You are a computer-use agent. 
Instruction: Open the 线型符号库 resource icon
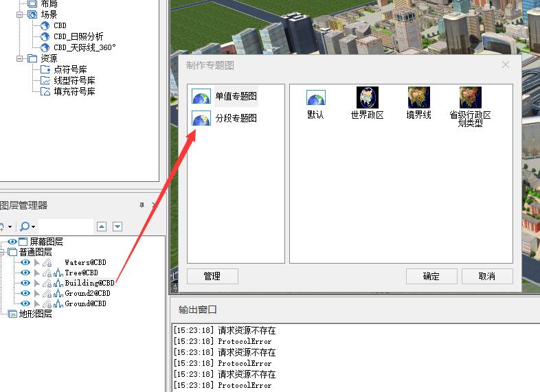coord(45,80)
